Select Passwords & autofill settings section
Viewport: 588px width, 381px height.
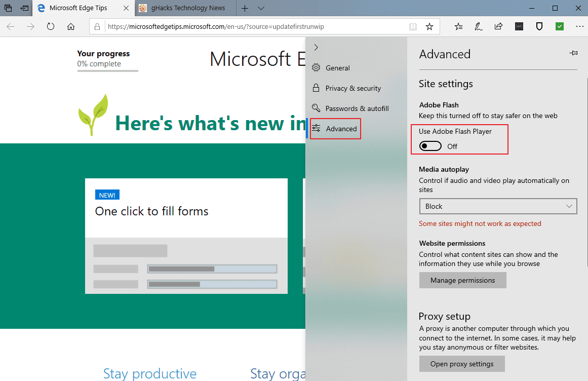pyautogui.click(x=357, y=108)
